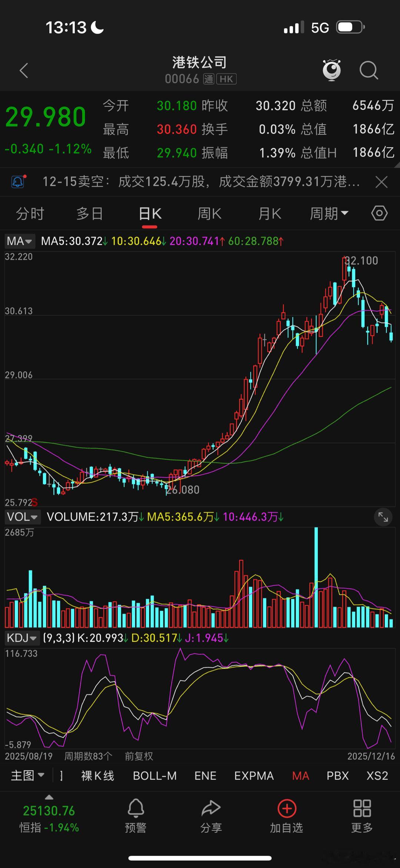The height and width of the screenshot is (868, 400).
Task: Expand the volume chart fullscreen icon
Action: pyautogui.click(x=383, y=516)
